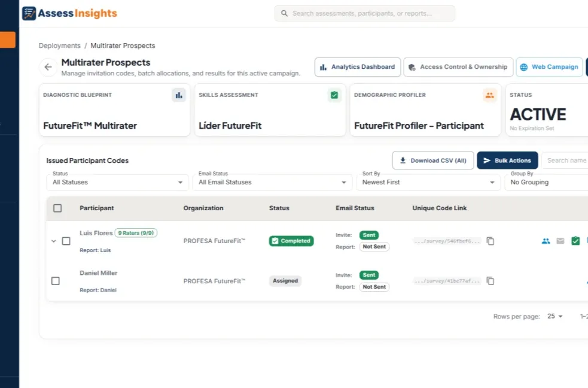Select the Daniel Miller row checkbox
The height and width of the screenshot is (388, 588).
coord(56,281)
